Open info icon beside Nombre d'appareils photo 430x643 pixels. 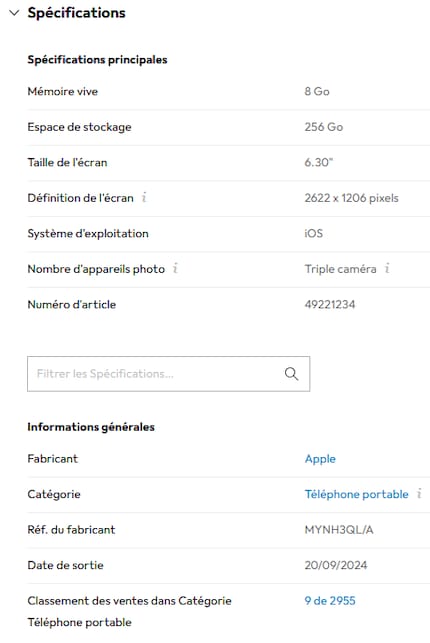(x=175, y=269)
